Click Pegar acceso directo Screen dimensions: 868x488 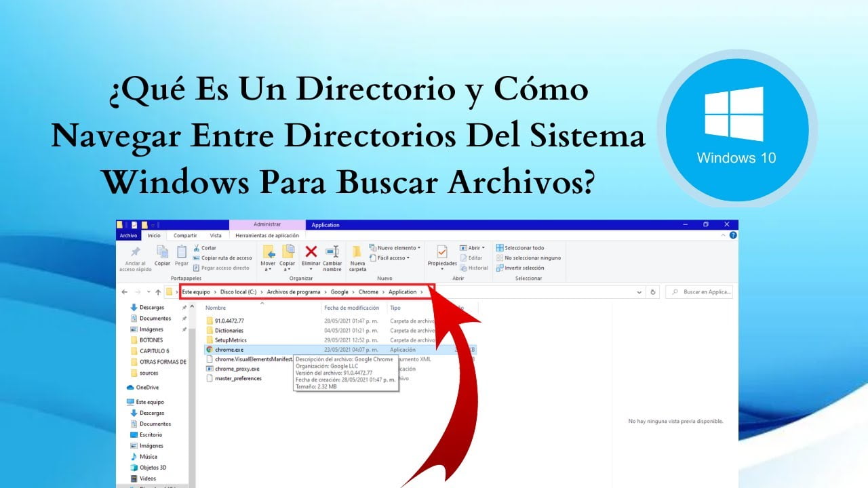pos(221,268)
